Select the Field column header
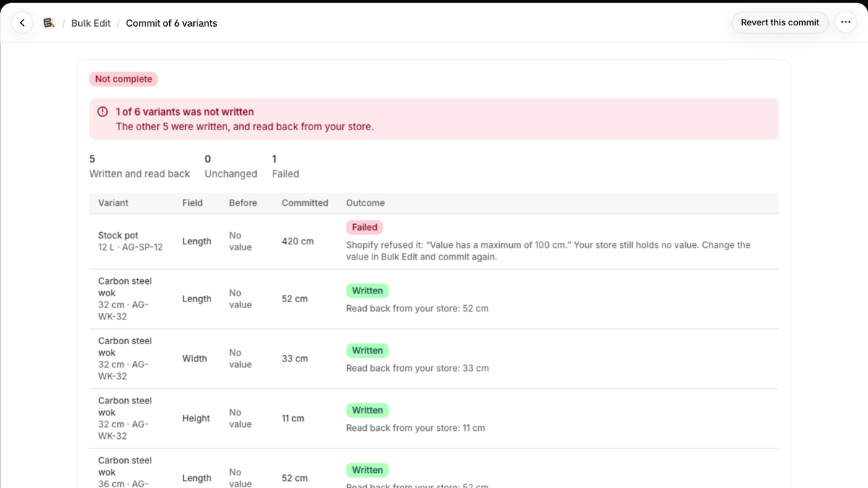 pyautogui.click(x=192, y=203)
